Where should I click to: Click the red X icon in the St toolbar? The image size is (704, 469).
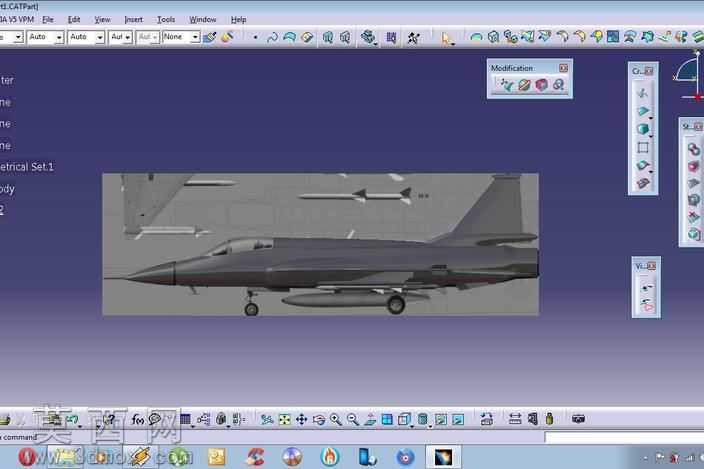pyautogui.click(x=694, y=218)
